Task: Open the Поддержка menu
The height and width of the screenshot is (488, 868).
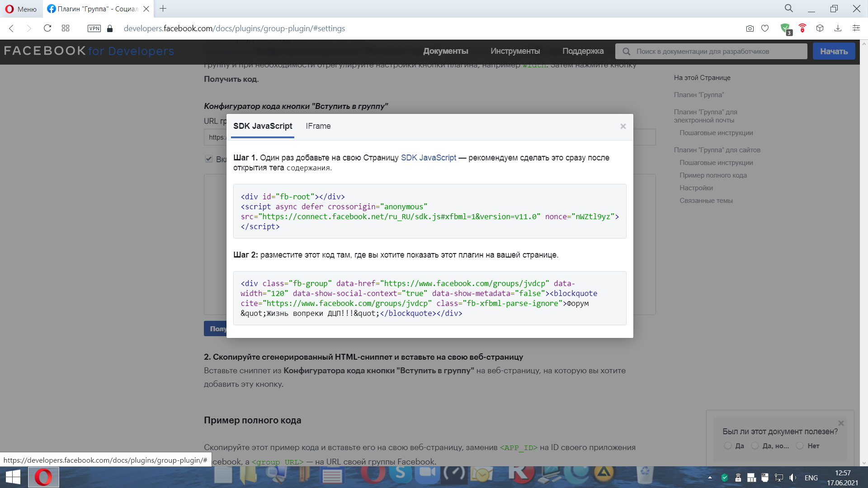Action: pos(583,52)
